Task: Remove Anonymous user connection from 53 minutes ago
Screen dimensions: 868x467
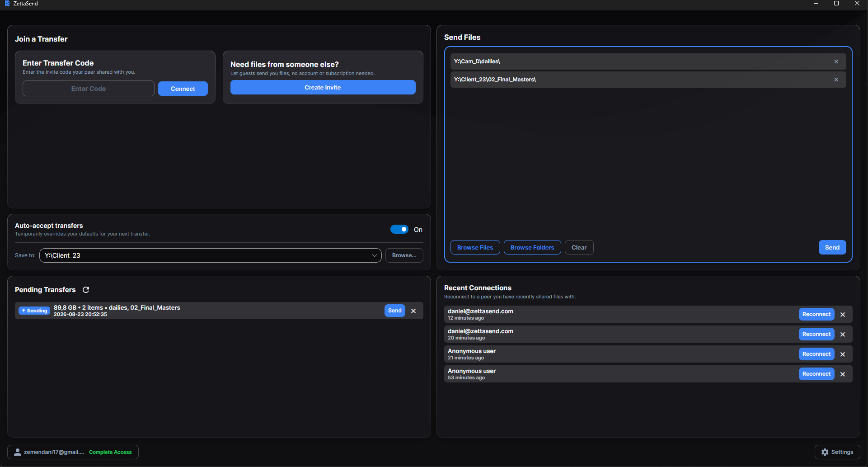Action: (x=843, y=374)
